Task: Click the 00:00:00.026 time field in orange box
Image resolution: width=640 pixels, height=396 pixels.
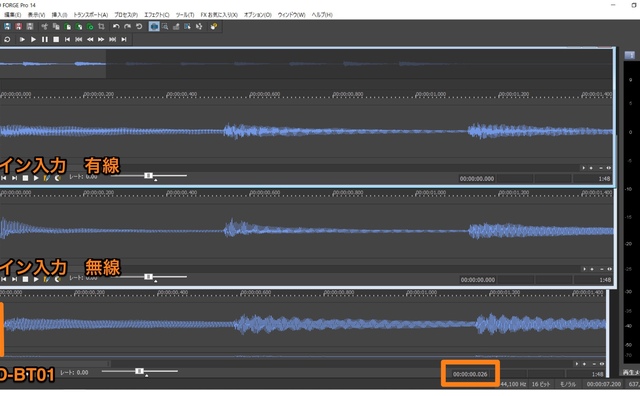Action: [x=470, y=374]
